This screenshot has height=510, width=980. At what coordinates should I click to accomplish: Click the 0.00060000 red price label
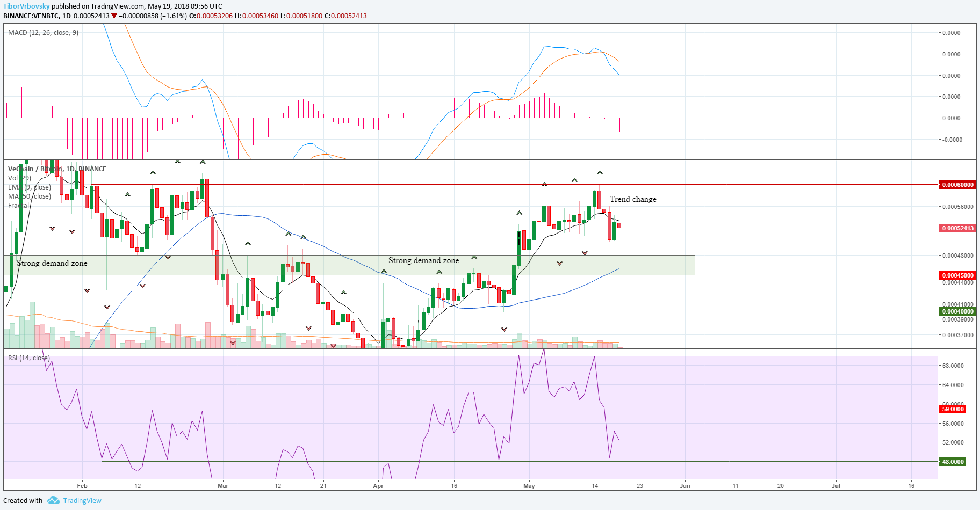pos(957,185)
